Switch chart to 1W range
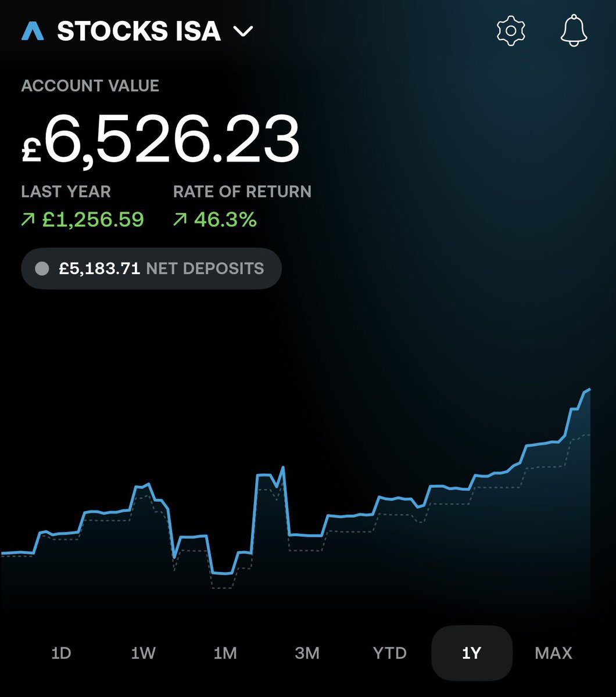Viewport: 616px width, 697px height. [x=143, y=653]
